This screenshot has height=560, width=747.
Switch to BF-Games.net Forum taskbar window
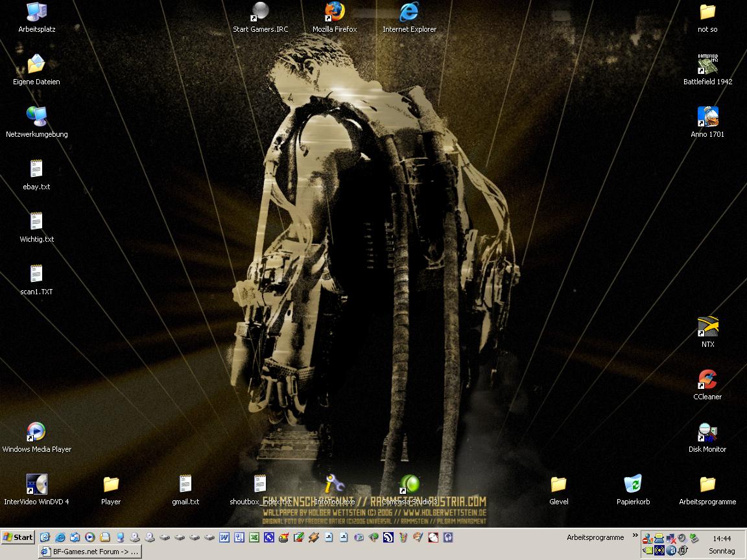pos(90,552)
